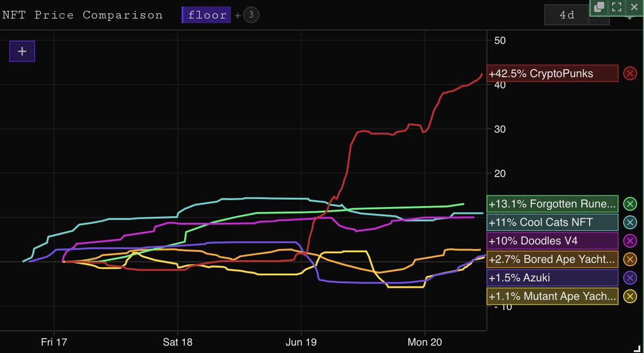Click the +42.5% CryptoPunks legend label
The image size is (644, 353).
(553, 73)
